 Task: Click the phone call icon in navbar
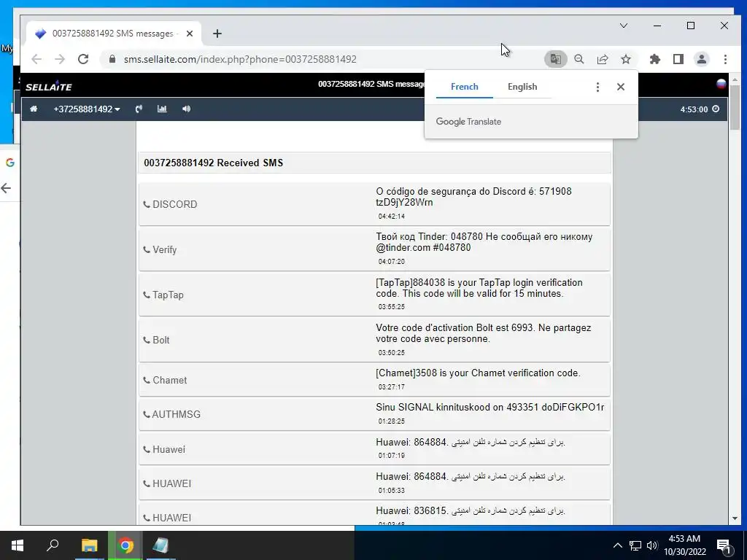(x=139, y=109)
